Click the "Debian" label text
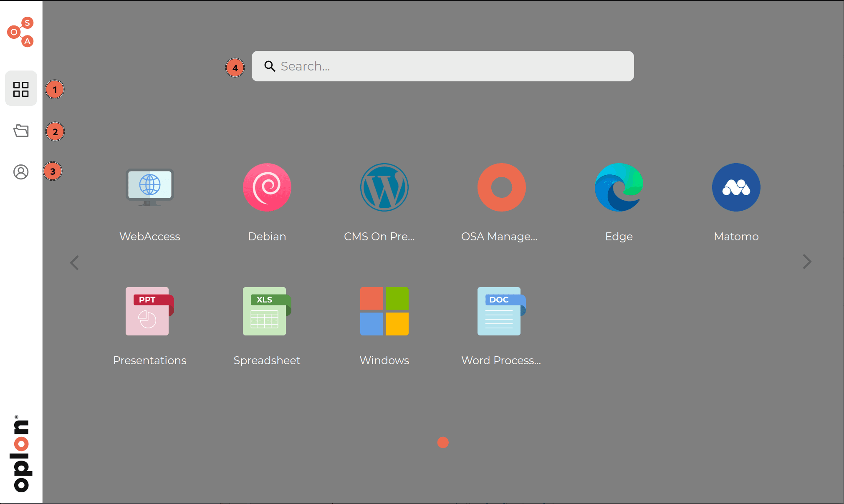The image size is (844, 504). [267, 237]
